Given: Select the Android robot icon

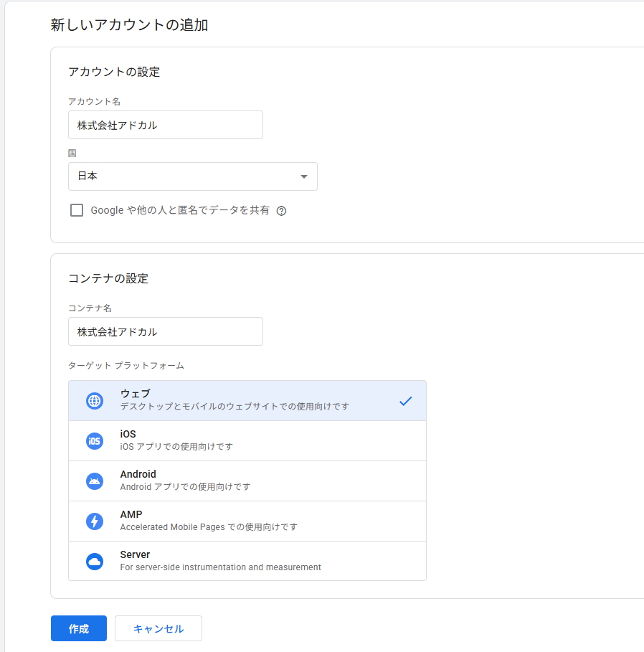Looking at the screenshot, I should (x=94, y=481).
